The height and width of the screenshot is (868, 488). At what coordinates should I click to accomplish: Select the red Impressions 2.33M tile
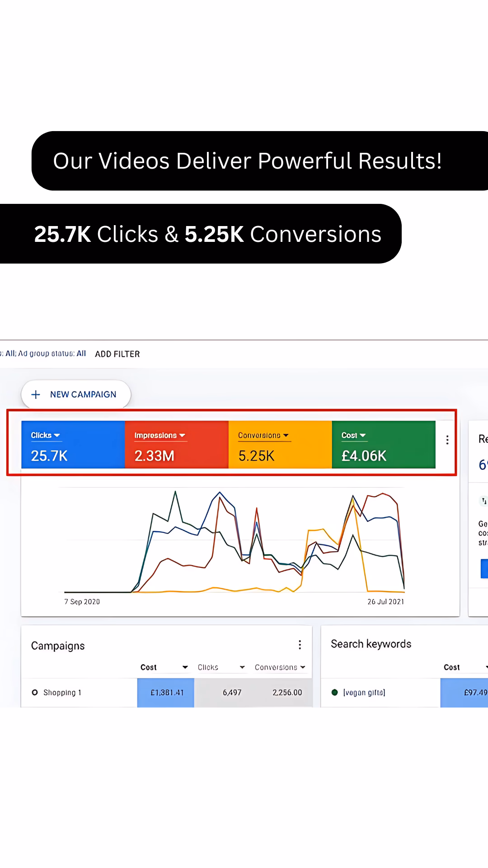pyautogui.click(x=177, y=444)
